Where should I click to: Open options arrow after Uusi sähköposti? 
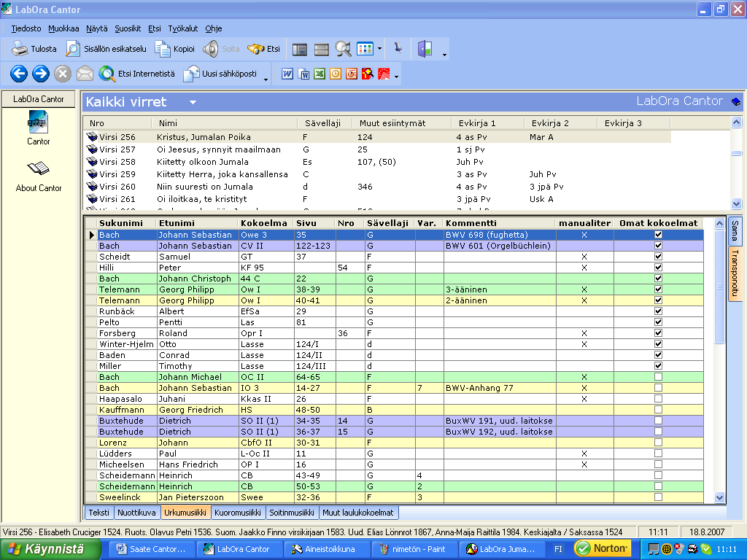coord(266,79)
